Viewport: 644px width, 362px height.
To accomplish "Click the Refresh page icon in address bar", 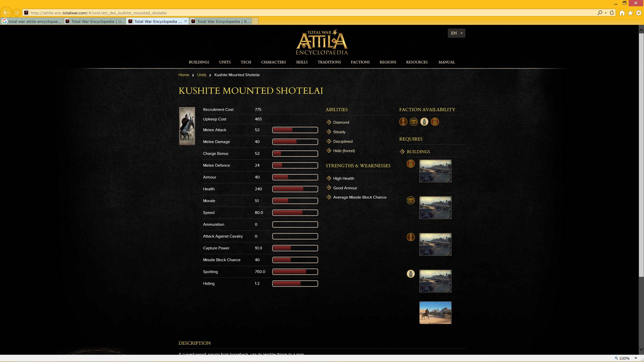I will pyautogui.click(x=612, y=13).
